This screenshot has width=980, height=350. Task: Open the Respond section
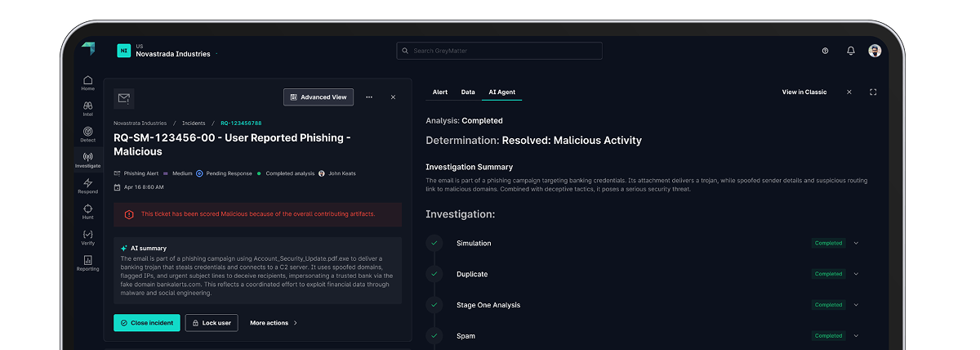click(x=87, y=186)
